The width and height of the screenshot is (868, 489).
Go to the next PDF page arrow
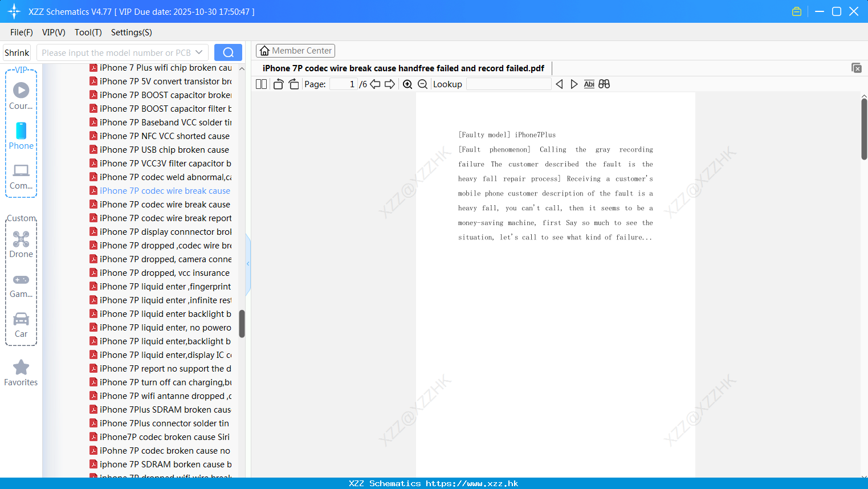coord(390,84)
